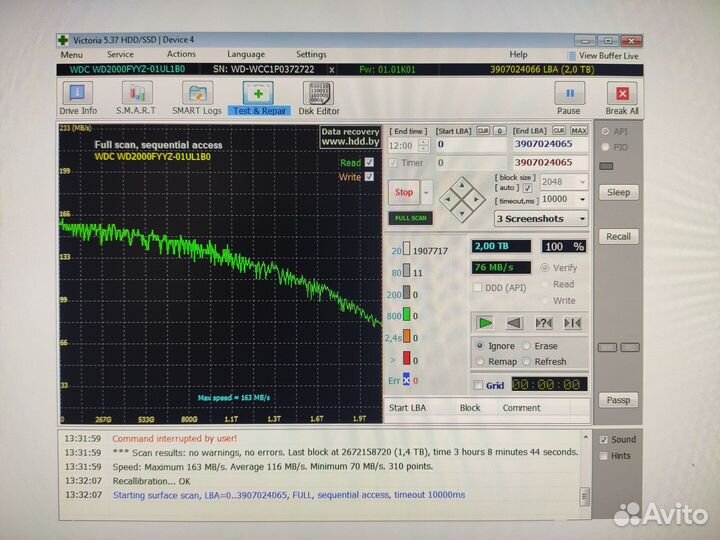
Task: Select the Remap radio option
Action: 481,361
